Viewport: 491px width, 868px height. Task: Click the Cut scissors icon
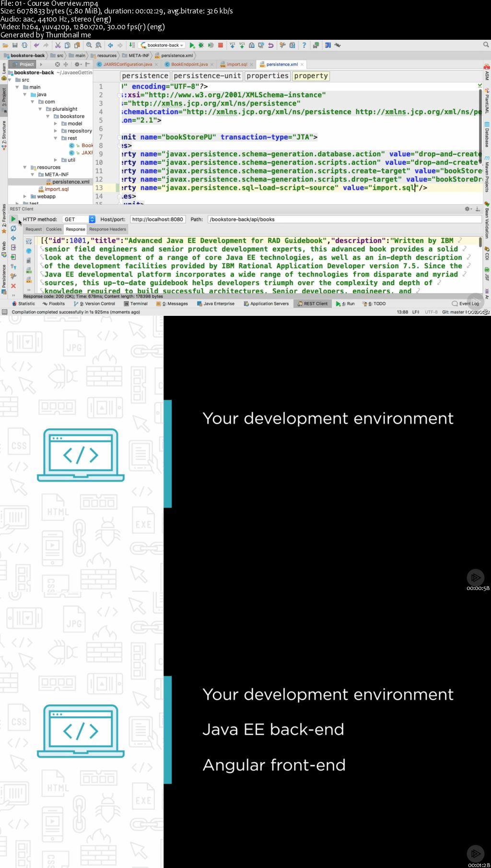(58, 45)
